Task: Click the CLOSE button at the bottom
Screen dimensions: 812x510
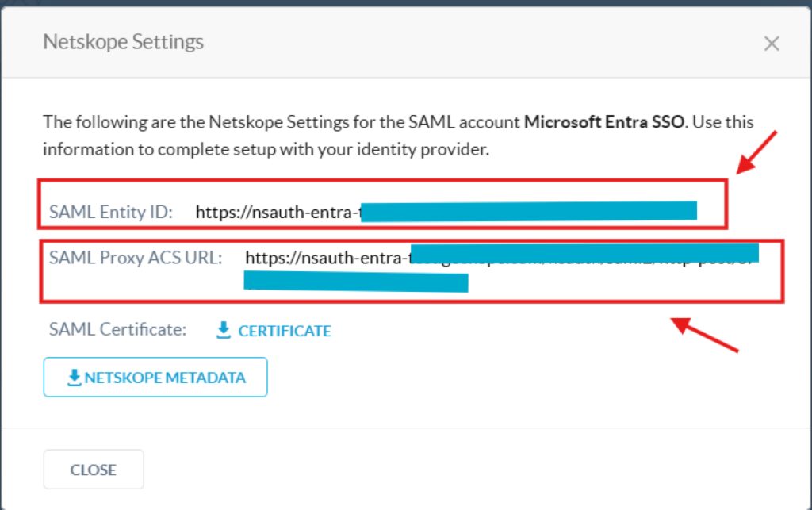Action: (x=94, y=469)
